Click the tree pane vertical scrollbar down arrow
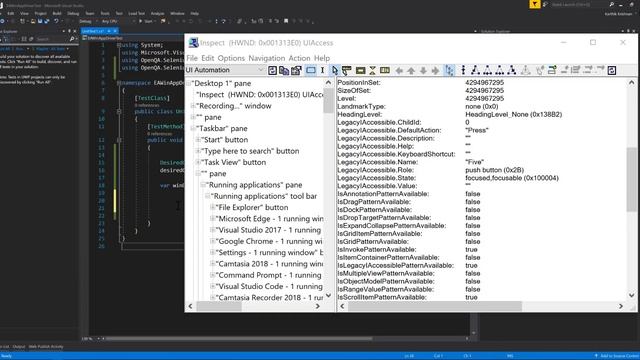Viewport: 640px width, 360px height. tap(329, 296)
